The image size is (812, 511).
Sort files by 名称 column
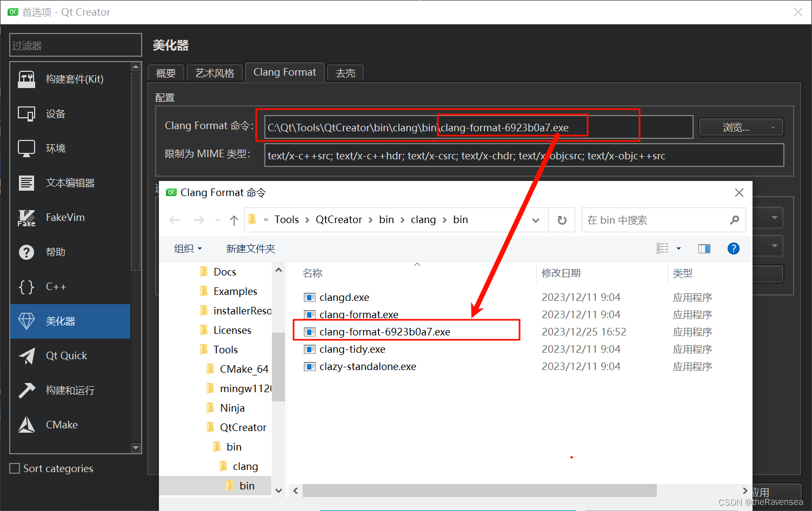pyautogui.click(x=312, y=273)
